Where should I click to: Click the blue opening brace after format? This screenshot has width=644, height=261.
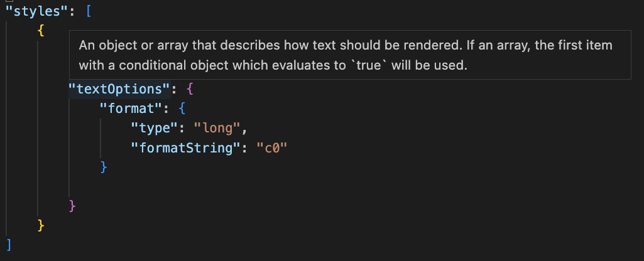pos(182,109)
